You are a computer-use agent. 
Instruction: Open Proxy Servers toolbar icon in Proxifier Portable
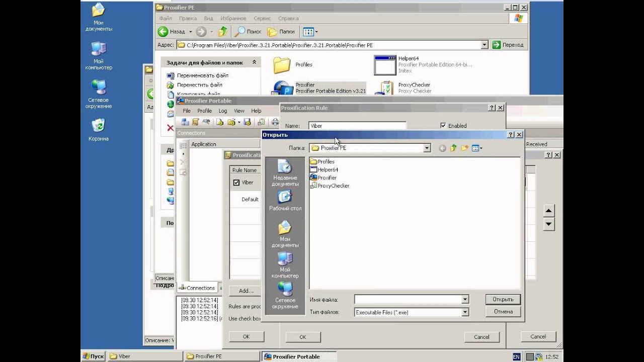[185, 122]
